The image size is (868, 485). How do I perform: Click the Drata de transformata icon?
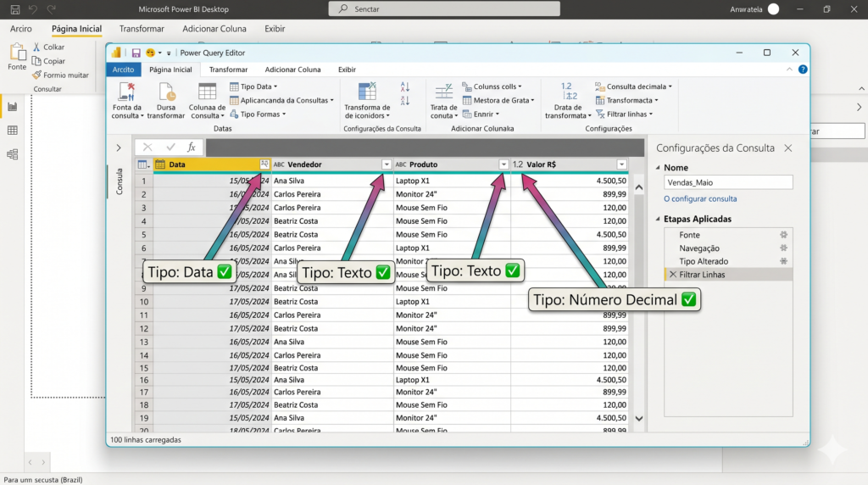[x=567, y=92]
